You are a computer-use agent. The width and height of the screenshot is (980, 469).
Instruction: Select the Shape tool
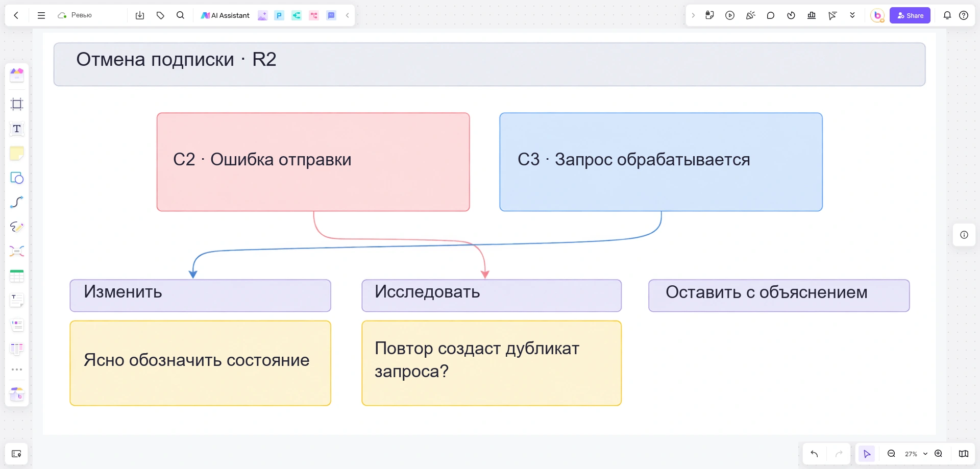click(x=17, y=178)
